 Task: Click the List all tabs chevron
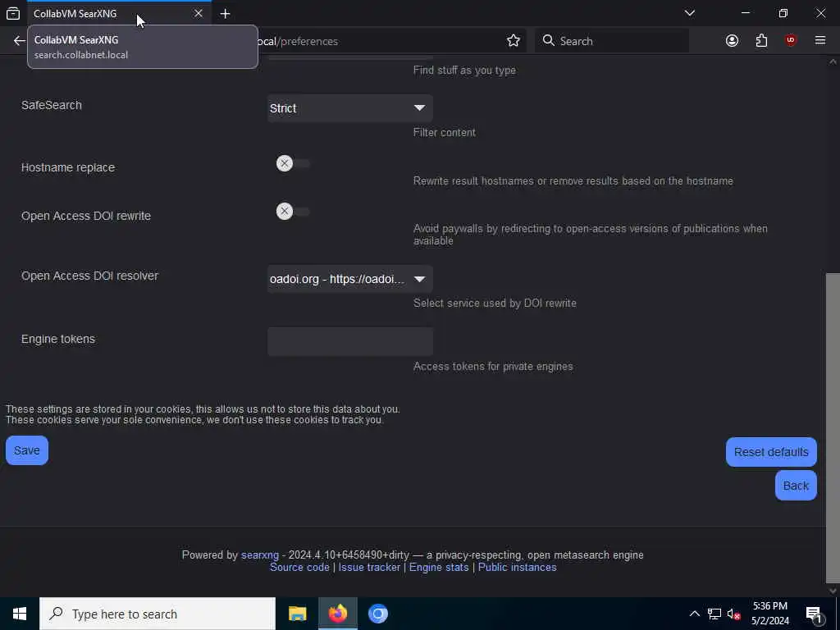689,13
